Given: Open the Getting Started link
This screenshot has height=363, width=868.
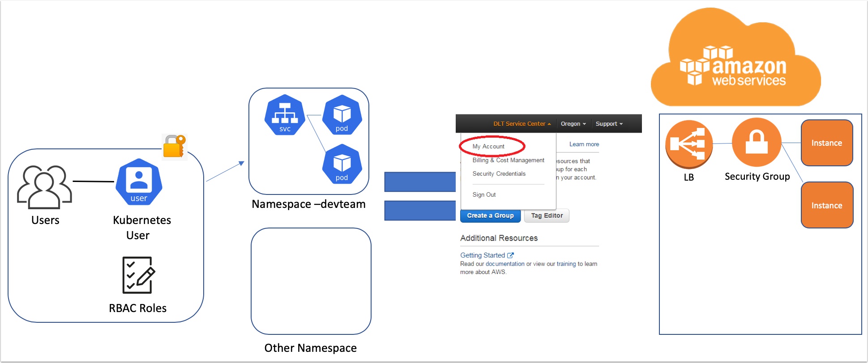Looking at the screenshot, I should pyautogui.click(x=483, y=255).
